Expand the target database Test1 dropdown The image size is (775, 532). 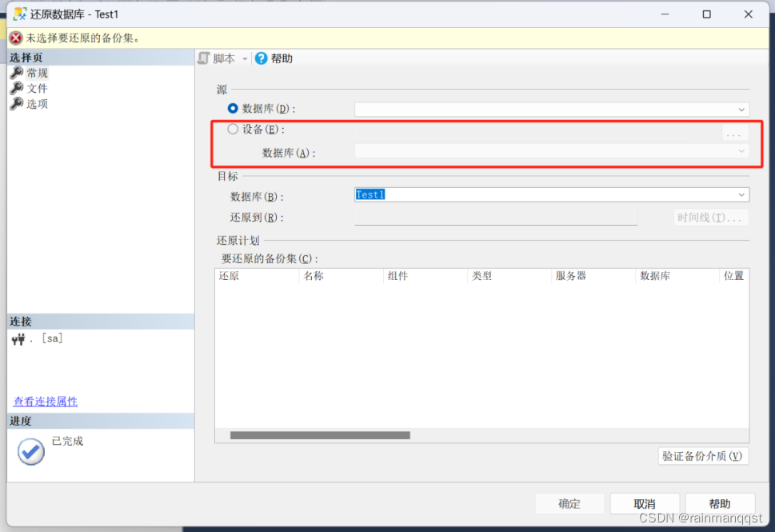point(741,194)
